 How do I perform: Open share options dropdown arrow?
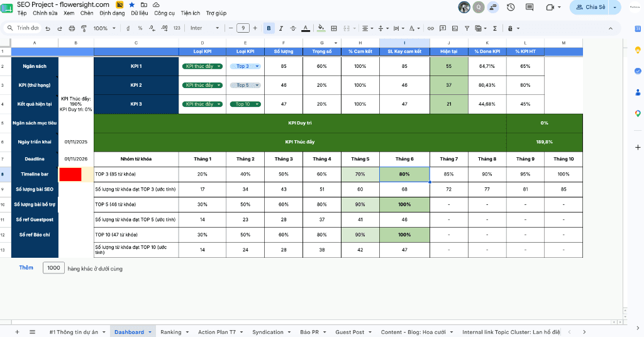click(x=615, y=7)
